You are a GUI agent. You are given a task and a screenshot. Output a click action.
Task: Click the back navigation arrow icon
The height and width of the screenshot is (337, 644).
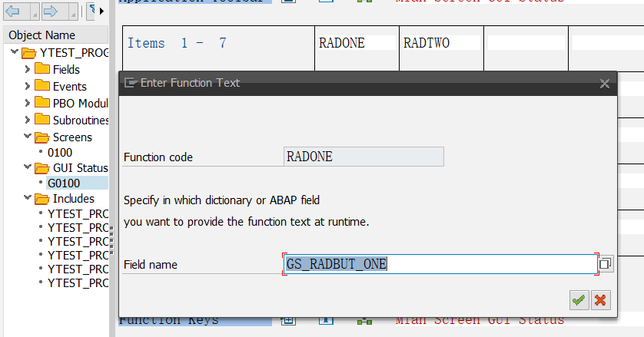[13, 12]
